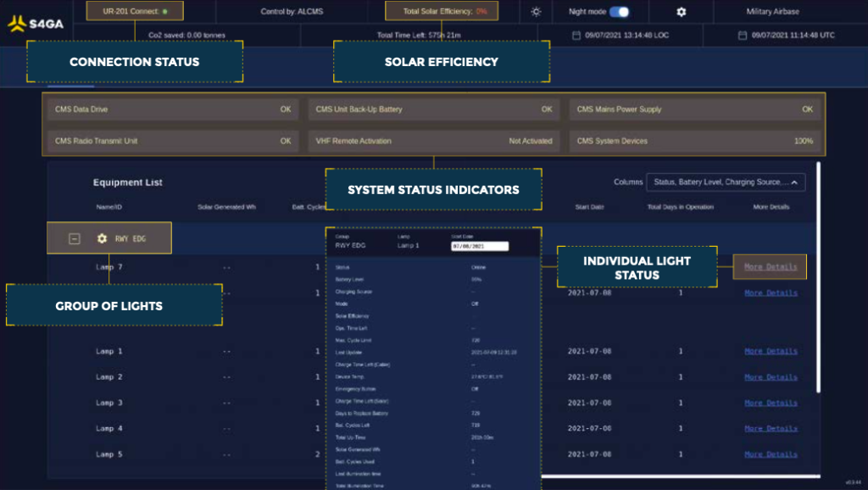Click the Total Solar Efficiency indicator
This screenshot has width=868, height=490.
coord(442,11)
